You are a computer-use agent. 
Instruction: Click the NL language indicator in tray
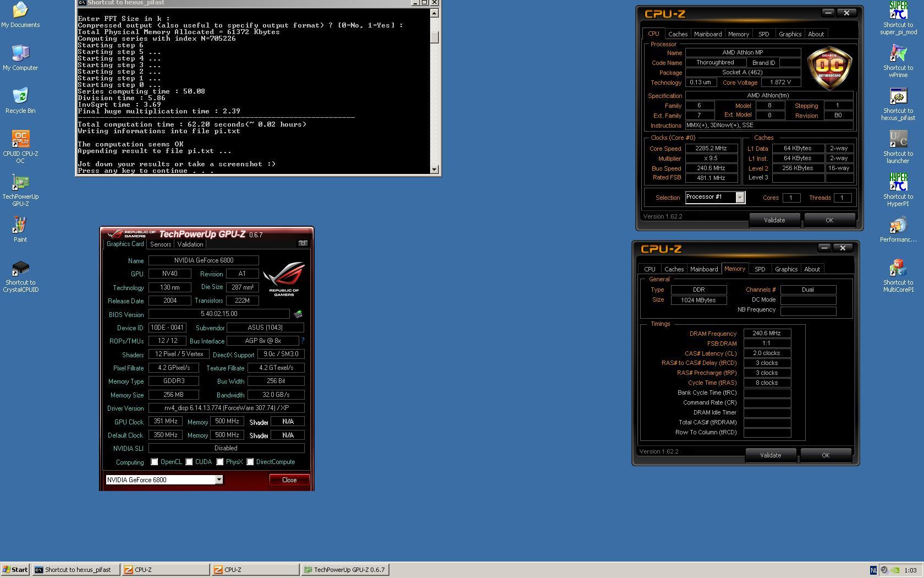point(873,570)
